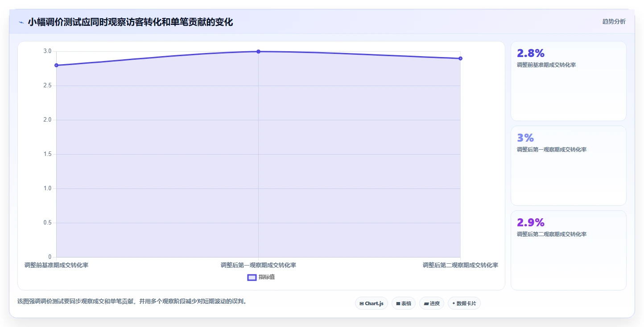
Task: Click the x-axis label 调整前基准期成交转化率
Action: pyautogui.click(x=57, y=265)
